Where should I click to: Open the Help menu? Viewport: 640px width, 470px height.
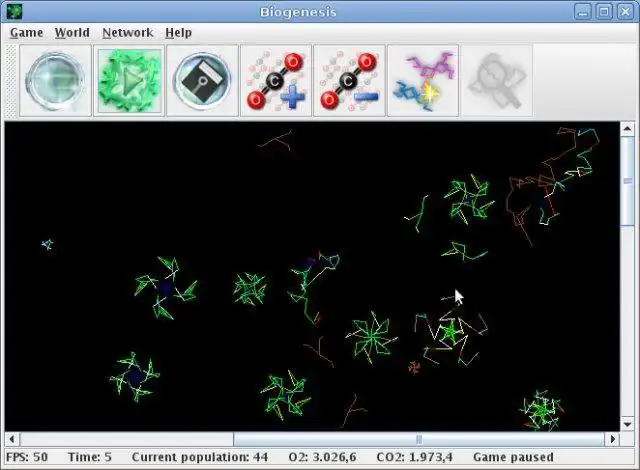[178, 33]
